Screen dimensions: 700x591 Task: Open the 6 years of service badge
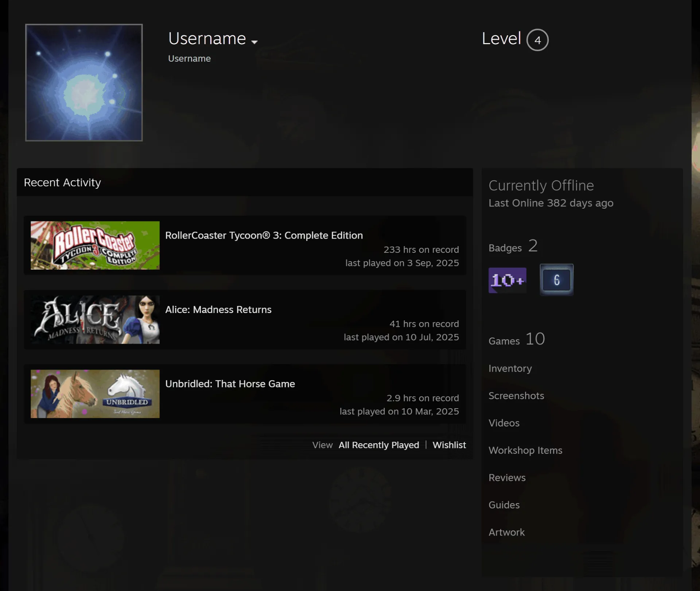[x=556, y=280]
